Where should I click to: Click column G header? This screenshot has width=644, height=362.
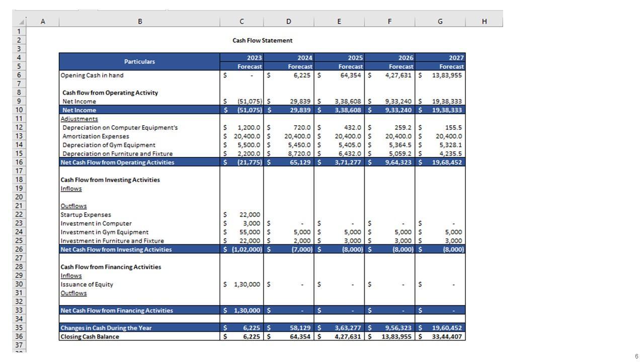[440, 21]
